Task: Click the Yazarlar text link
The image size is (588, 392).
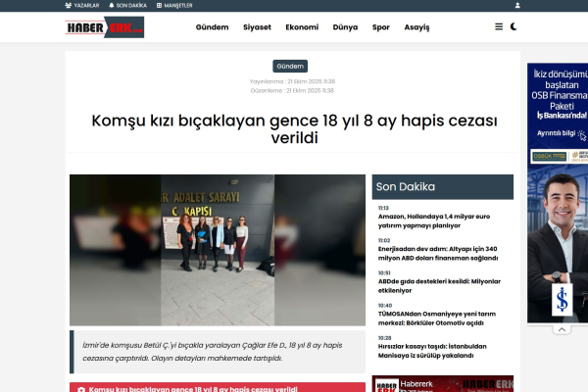Action: tap(86, 6)
